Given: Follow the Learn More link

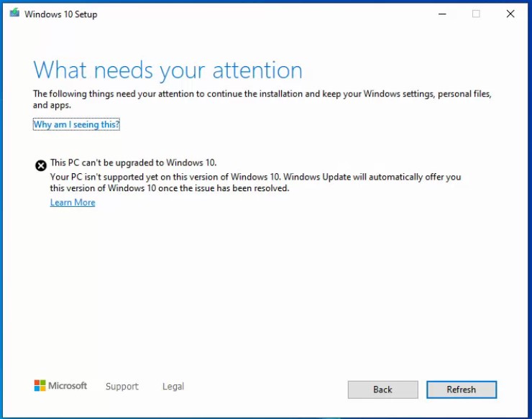Looking at the screenshot, I should point(73,203).
